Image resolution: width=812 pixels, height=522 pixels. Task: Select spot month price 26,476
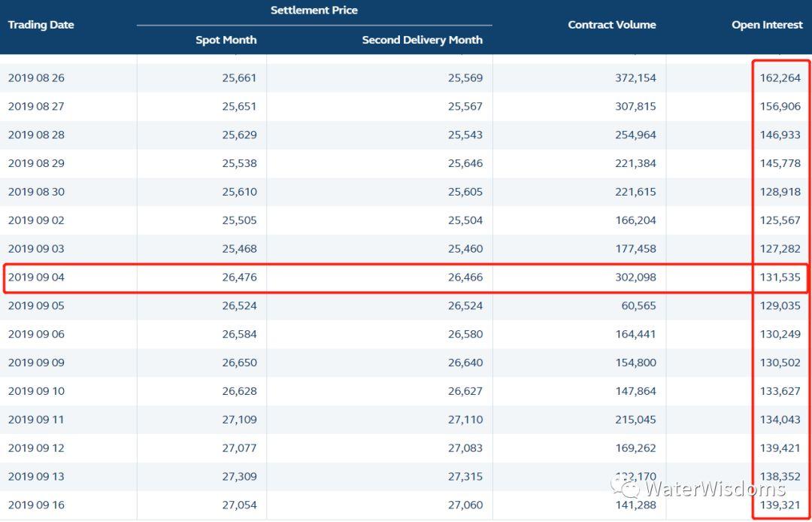239,278
